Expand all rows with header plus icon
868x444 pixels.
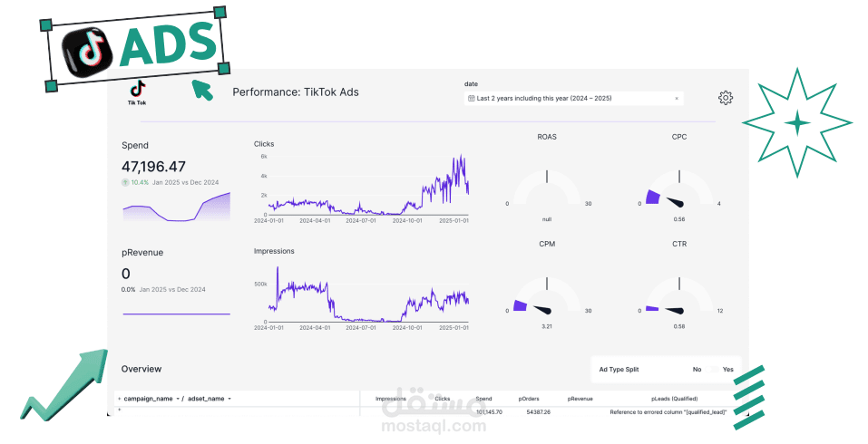pyautogui.click(x=119, y=399)
